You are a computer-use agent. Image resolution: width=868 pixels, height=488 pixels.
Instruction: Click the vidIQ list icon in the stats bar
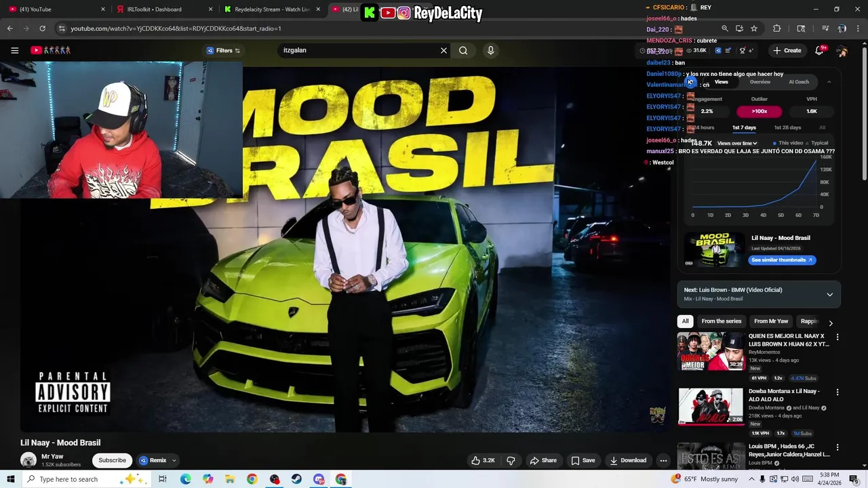(728, 50)
